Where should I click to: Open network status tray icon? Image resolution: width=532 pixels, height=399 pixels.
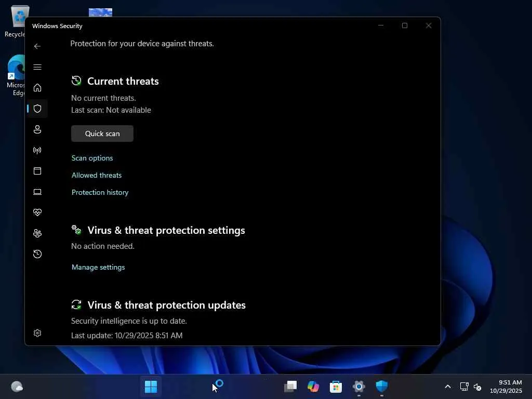click(x=464, y=387)
